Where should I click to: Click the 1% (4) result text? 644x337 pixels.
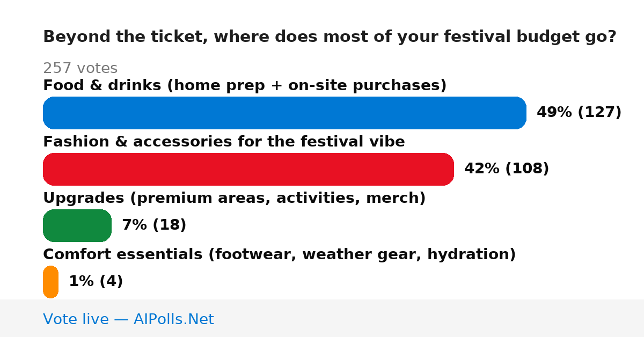(96, 282)
